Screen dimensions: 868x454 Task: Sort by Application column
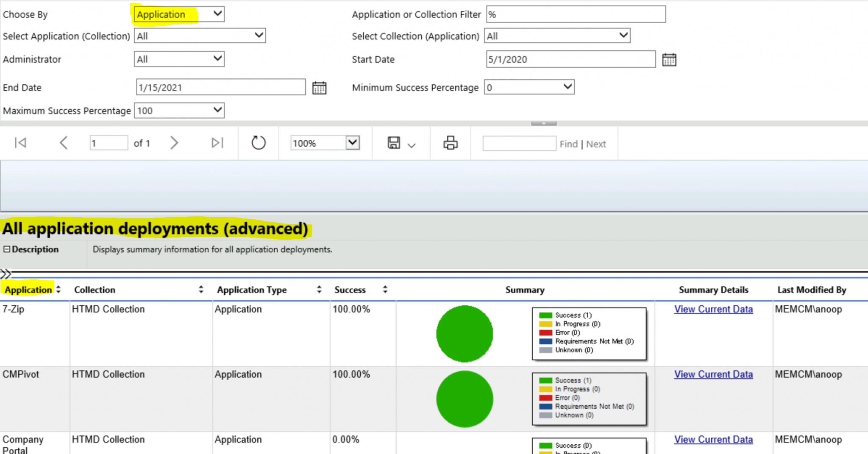point(58,290)
